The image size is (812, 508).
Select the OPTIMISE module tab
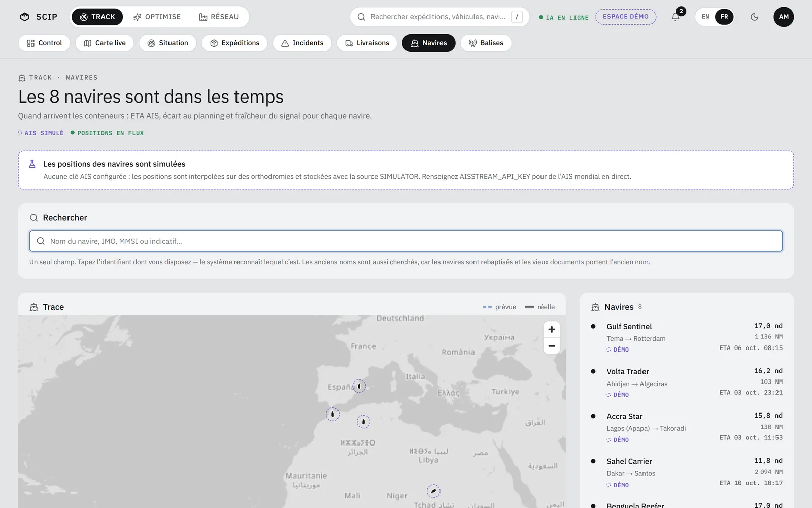[157, 17]
